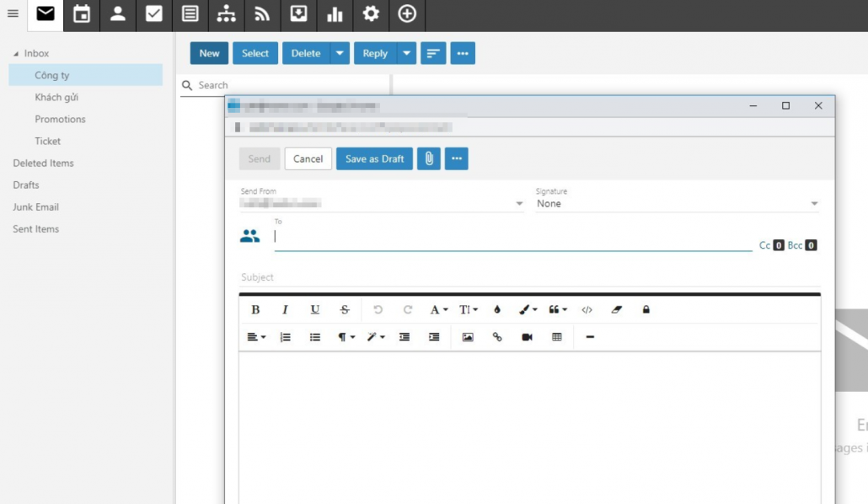Open the Notes section icon

click(190, 13)
